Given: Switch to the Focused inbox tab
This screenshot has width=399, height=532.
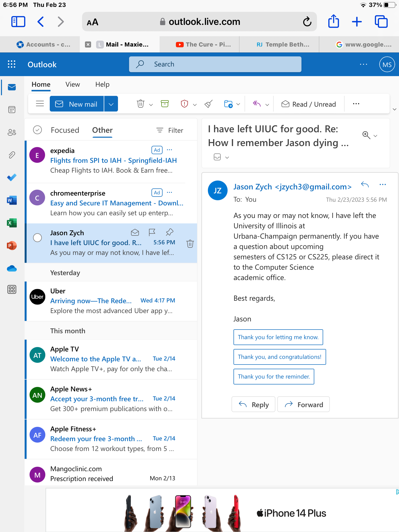Looking at the screenshot, I should [x=65, y=130].
